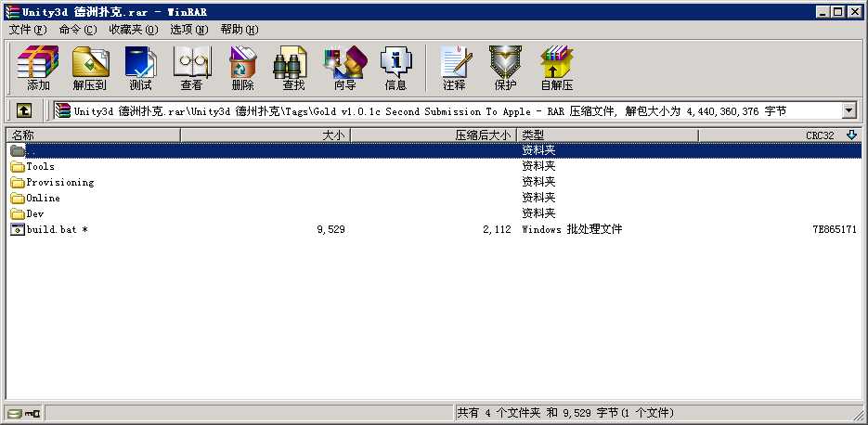The height and width of the screenshot is (425, 868).
Task: Click the 保护 (Protect) toolbar icon
Action: pyautogui.click(x=505, y=61)
